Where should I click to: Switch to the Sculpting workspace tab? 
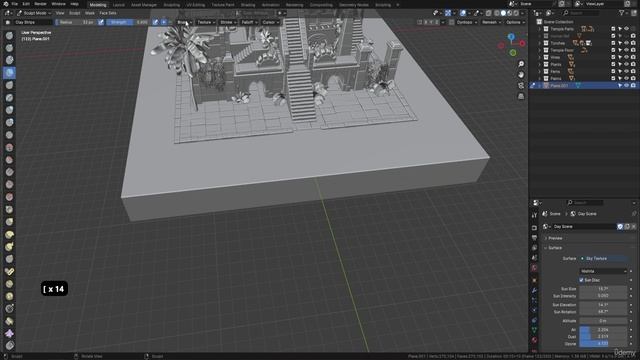(171, 5)
